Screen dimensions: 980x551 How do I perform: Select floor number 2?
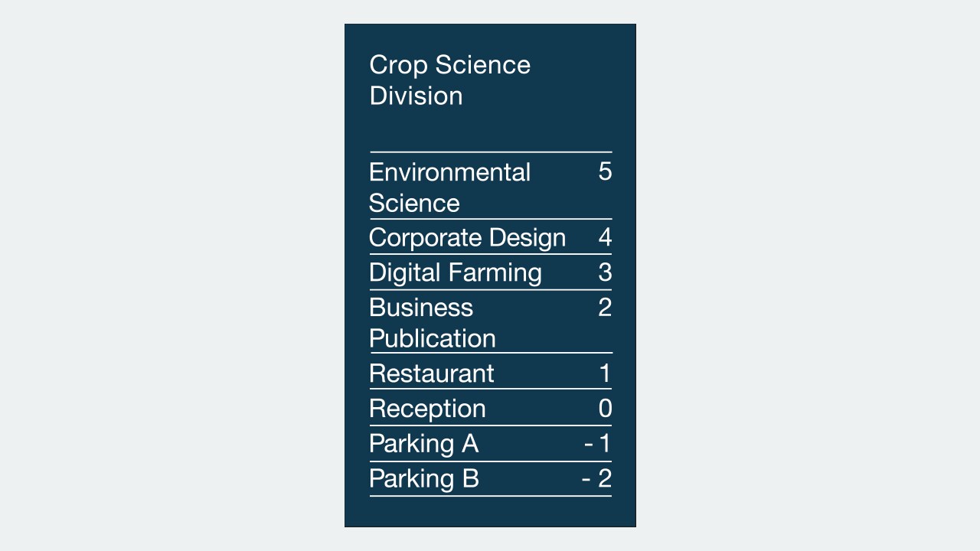605,308
